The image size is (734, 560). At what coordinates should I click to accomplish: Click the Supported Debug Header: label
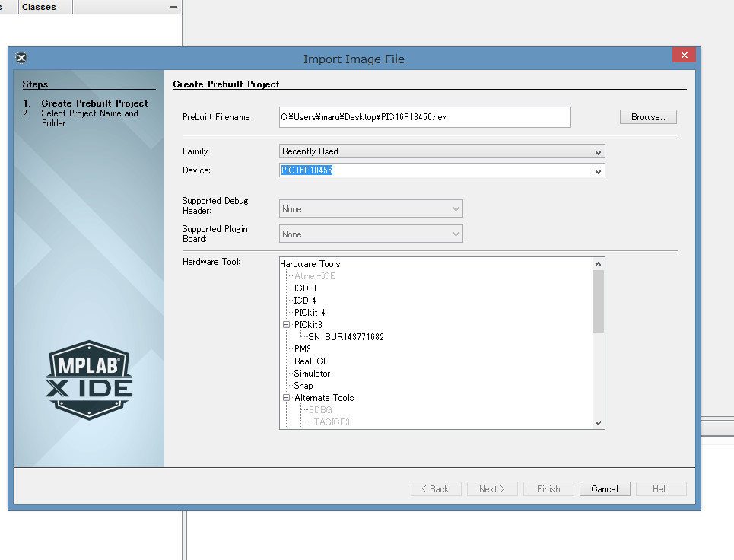pos(214,205)
